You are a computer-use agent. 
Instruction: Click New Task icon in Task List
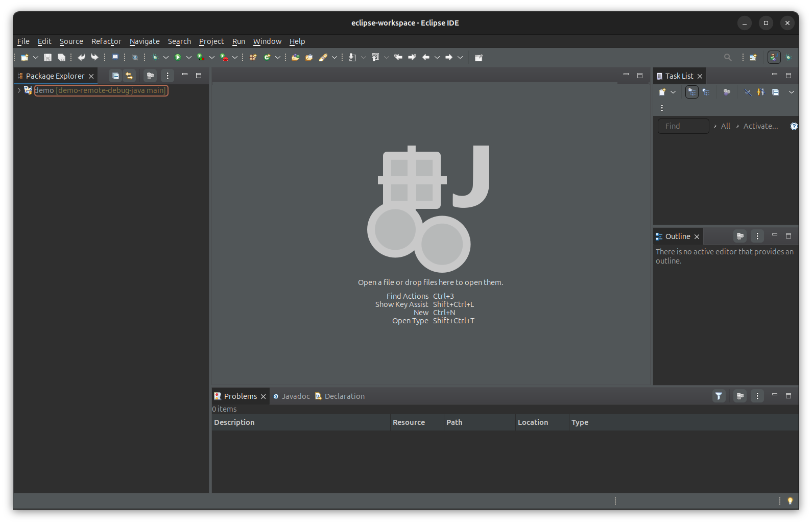pyautogui.click(x=662, y=92)
